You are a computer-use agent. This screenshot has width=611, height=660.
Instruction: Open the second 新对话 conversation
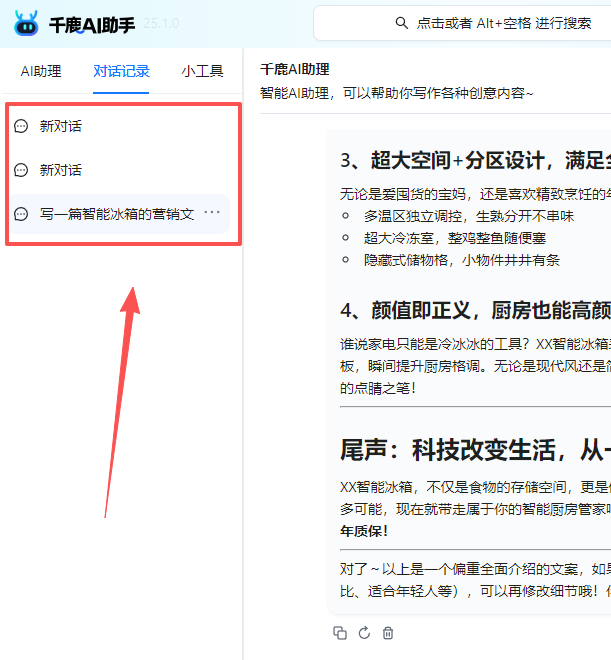(x=61, y=170)
